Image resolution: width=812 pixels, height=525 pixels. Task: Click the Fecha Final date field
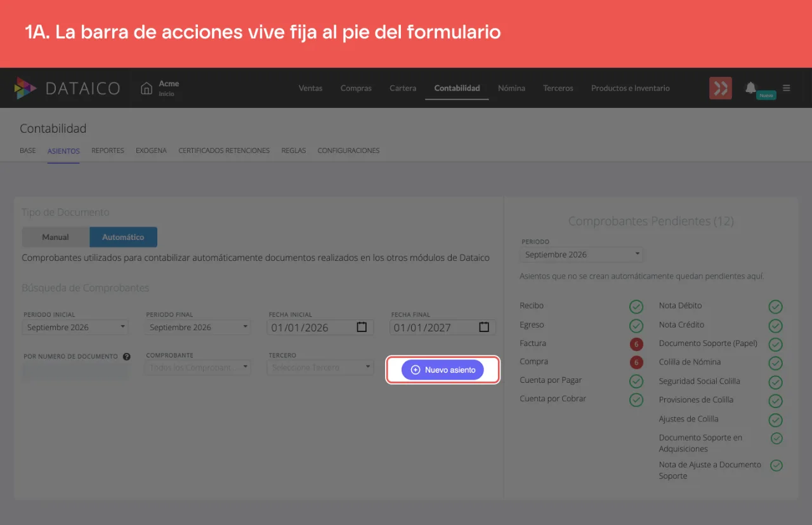pos(443,328)
